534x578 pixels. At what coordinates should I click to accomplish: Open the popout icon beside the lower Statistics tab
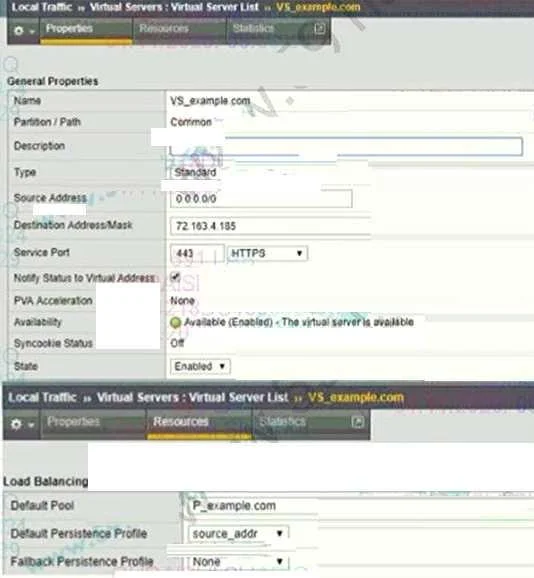click(x=358, y=422)
